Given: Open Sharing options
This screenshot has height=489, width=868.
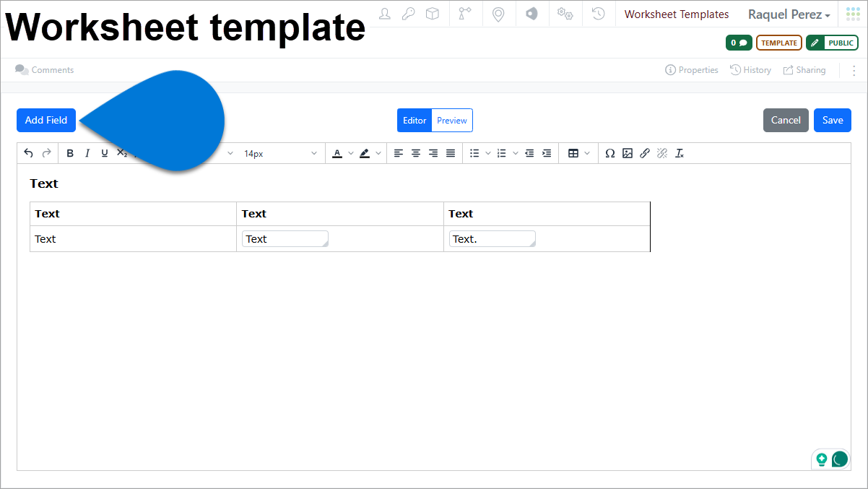Looking at the screenshot, I should (x=804, y=70).
